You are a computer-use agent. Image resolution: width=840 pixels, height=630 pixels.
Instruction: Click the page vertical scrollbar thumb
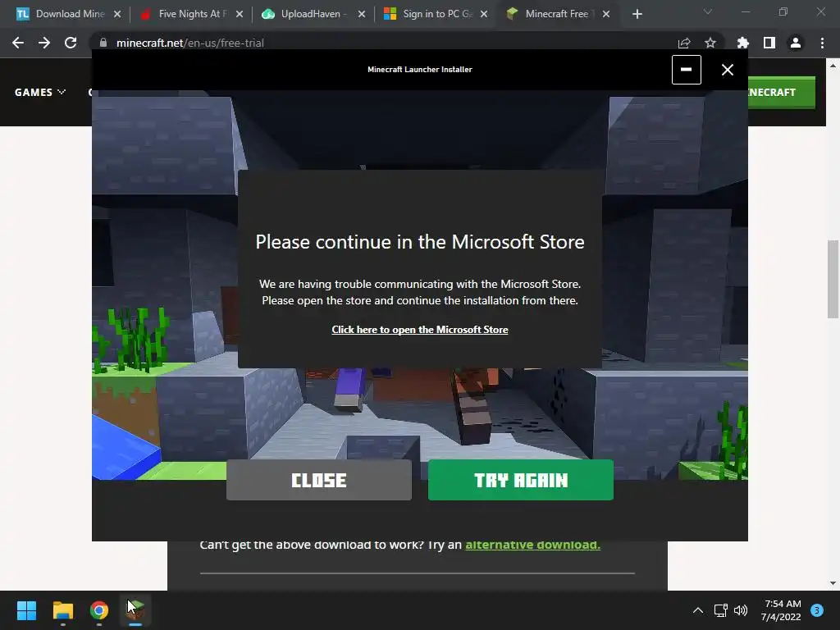[833, 279]
